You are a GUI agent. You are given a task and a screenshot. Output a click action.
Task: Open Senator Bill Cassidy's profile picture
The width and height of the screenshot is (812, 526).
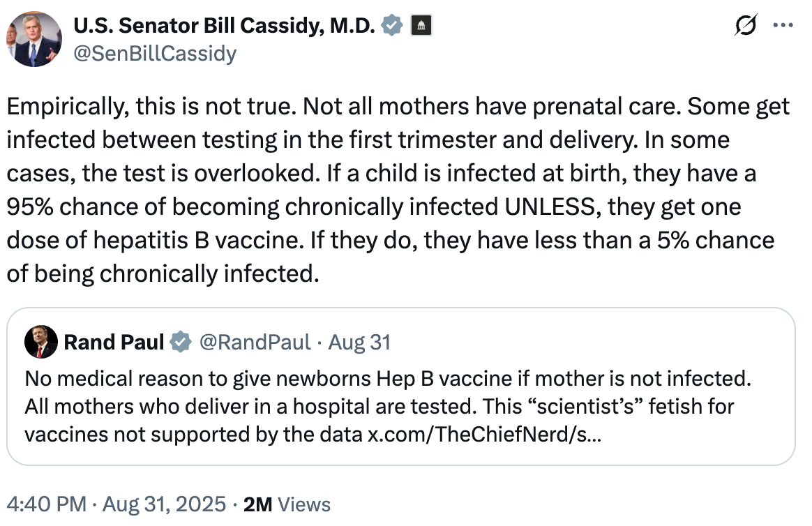[33, 39]
